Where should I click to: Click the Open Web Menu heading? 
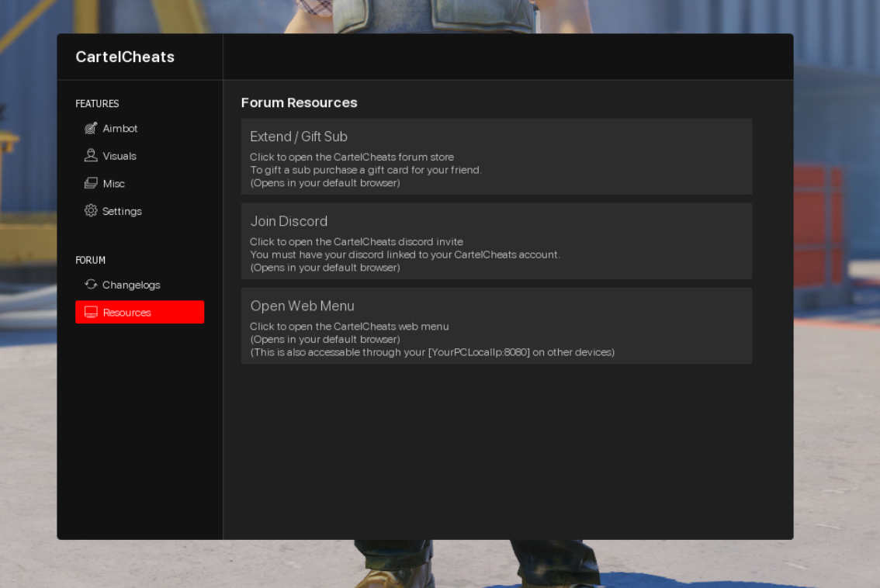(302, 306)
